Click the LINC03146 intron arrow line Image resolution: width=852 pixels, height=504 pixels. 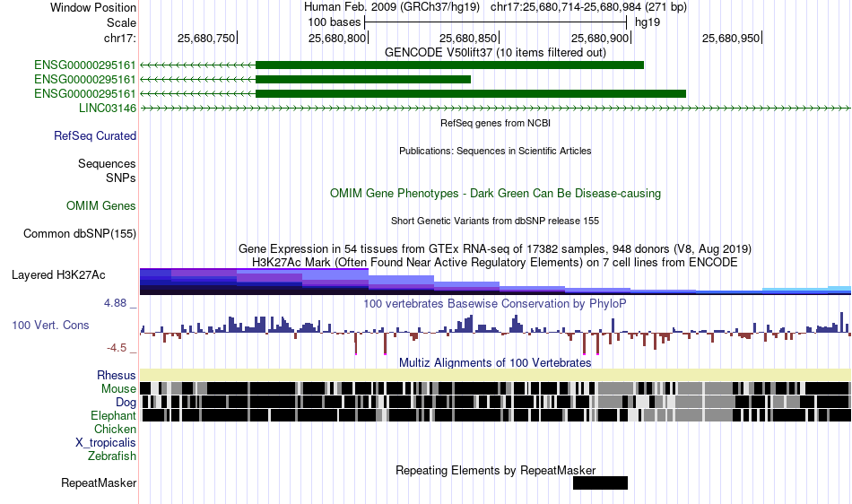[496, 109]
